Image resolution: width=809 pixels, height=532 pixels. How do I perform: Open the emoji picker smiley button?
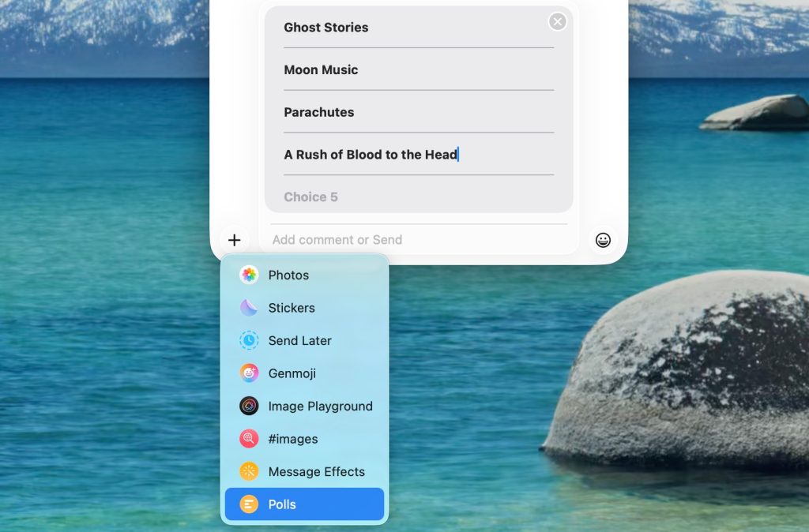(603, 240)
